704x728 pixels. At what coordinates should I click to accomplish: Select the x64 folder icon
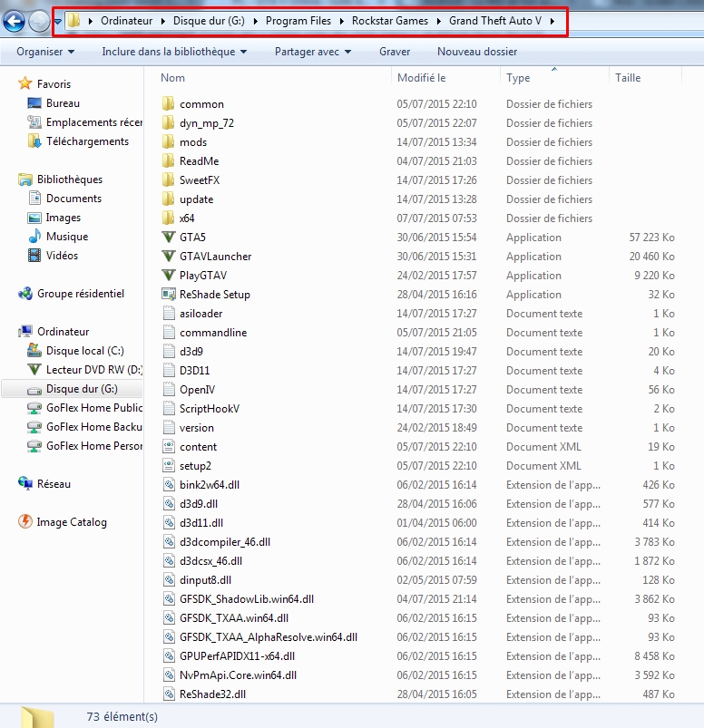coord(168,218)
